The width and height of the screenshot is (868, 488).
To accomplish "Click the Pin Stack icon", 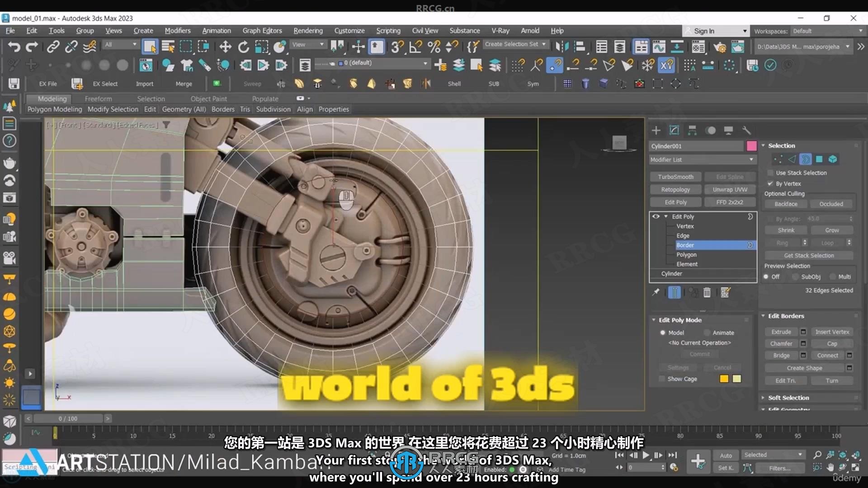I will click(656, 292).
